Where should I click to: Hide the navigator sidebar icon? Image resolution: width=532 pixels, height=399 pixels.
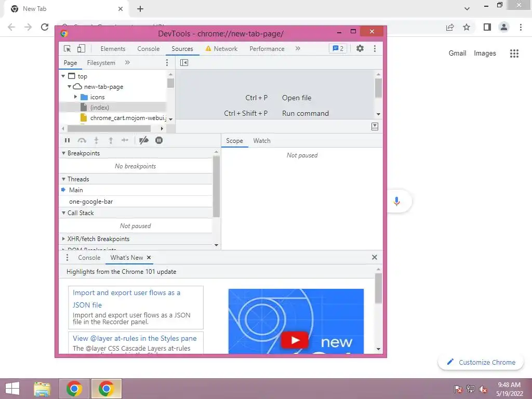pos(184,62)
